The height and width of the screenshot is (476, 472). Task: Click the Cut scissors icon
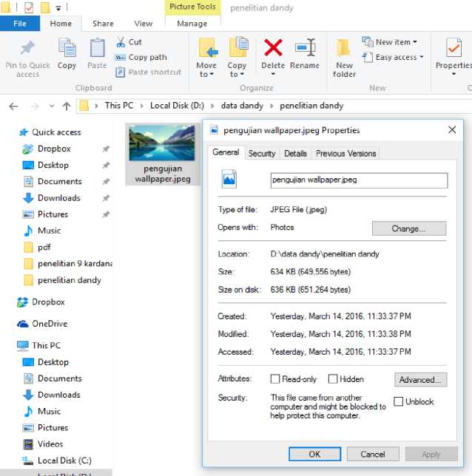pos(121,42)
